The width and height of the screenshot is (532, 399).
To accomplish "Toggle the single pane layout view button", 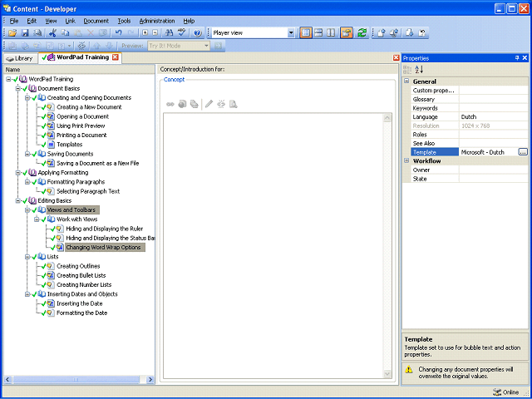I will point(306,33).
